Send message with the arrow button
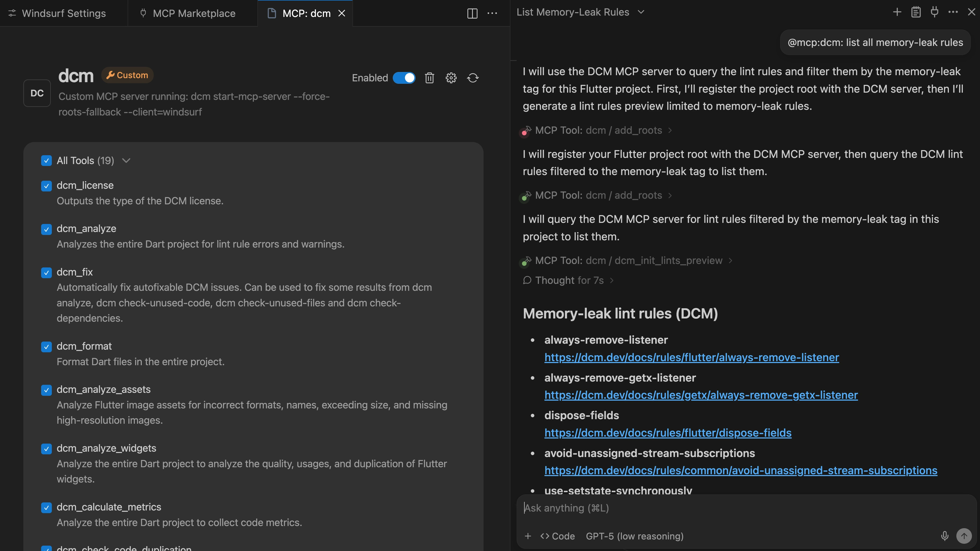This screenshot has width=980, height=551. pos(964,536)
